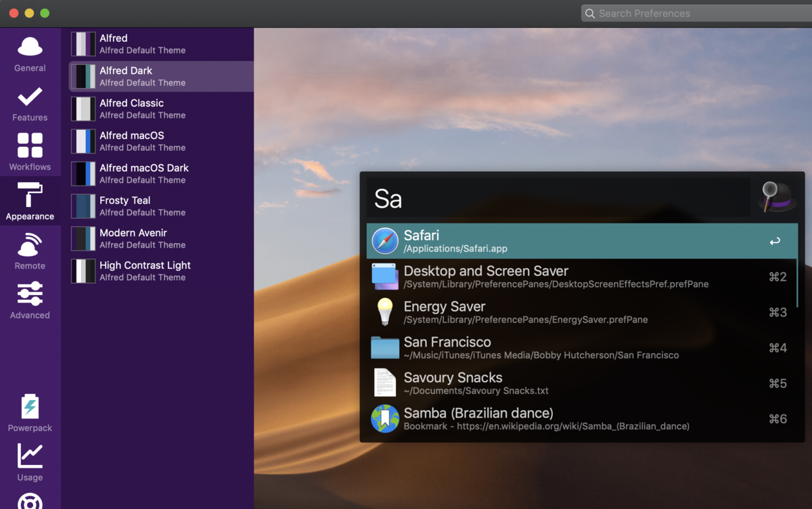Image resolution: width=812 pixels, height=509 pixels.
Task: Click the ⌘4 shortcut label
Action: [778, 348]
